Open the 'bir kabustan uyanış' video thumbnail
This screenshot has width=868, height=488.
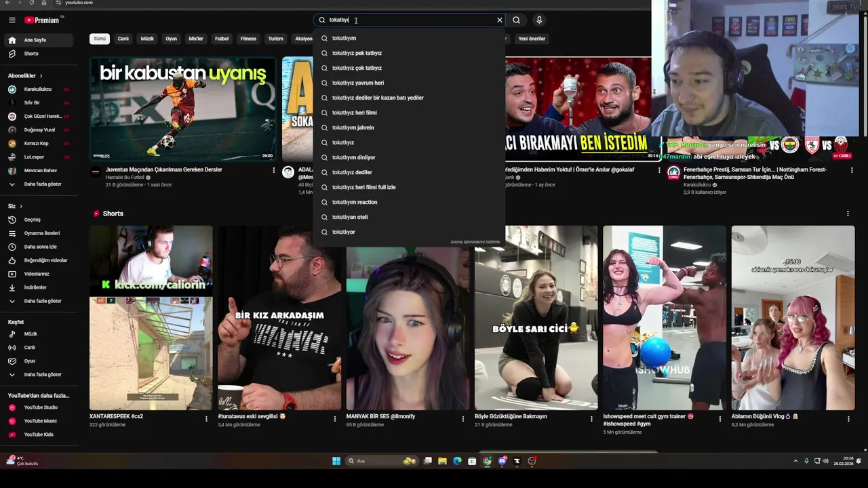click(x=183, y=109)
